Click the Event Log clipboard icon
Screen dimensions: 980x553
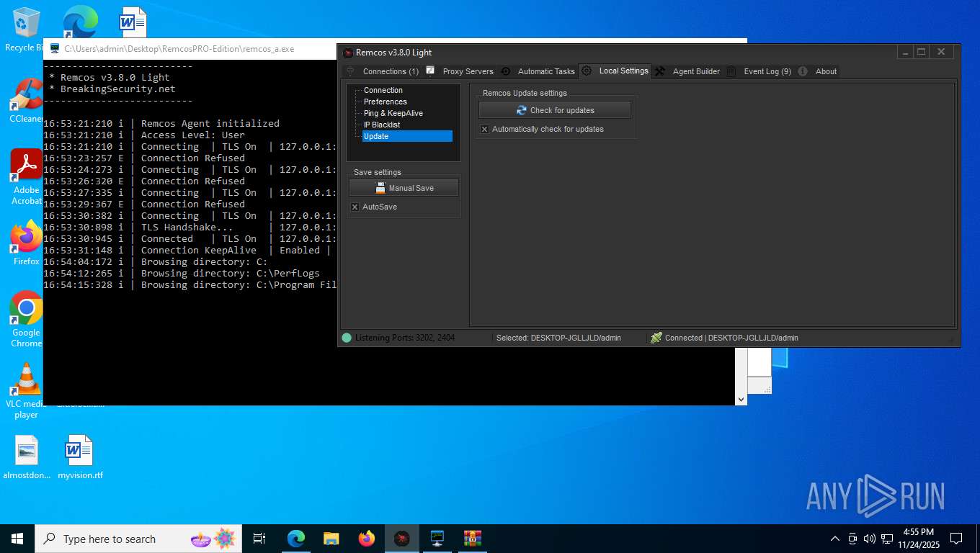point(731,71)
